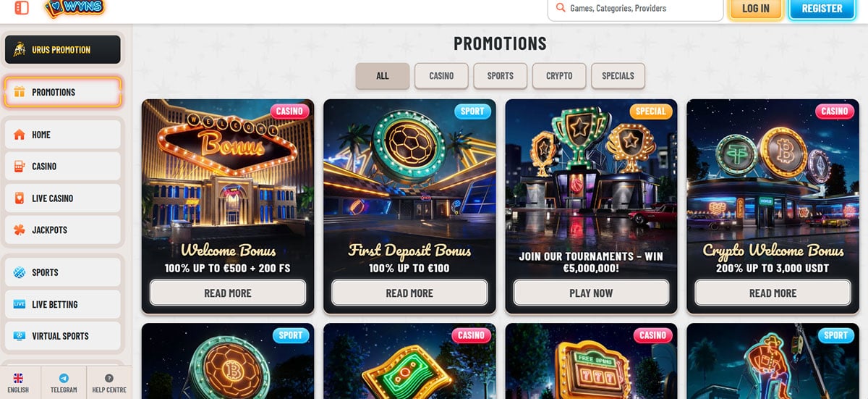The width and height of the screenshot is (868, 399).
Task: Click Read More under Welcome Bonus
Action: click(228, 293)
